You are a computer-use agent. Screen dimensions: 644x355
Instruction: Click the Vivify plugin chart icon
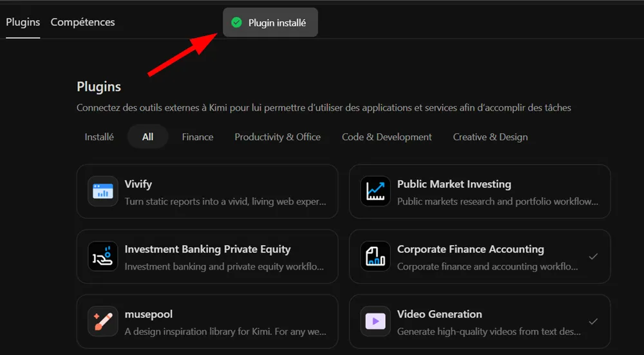[102, 191]
